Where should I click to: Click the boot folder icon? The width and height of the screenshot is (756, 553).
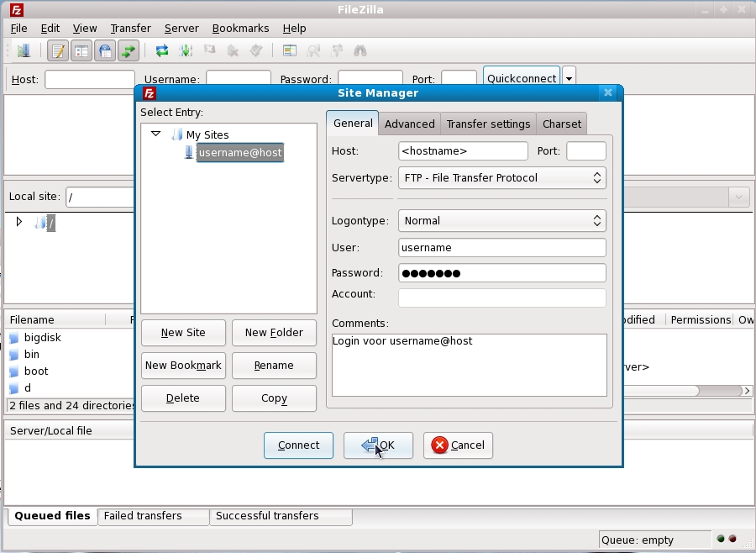14,371
